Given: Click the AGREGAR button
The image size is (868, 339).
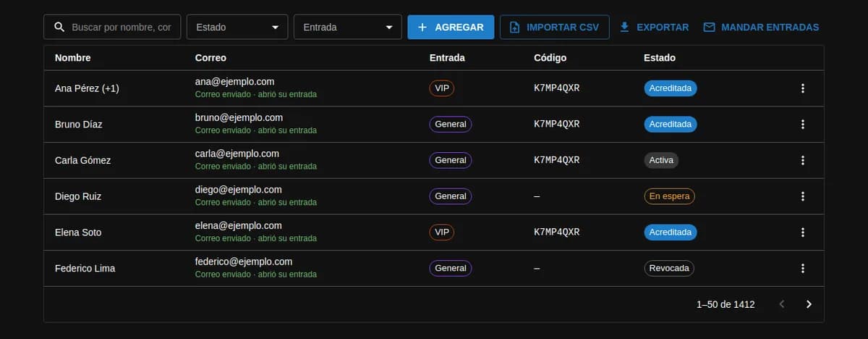Looking at the screenshot, I should tap(451, 27).
